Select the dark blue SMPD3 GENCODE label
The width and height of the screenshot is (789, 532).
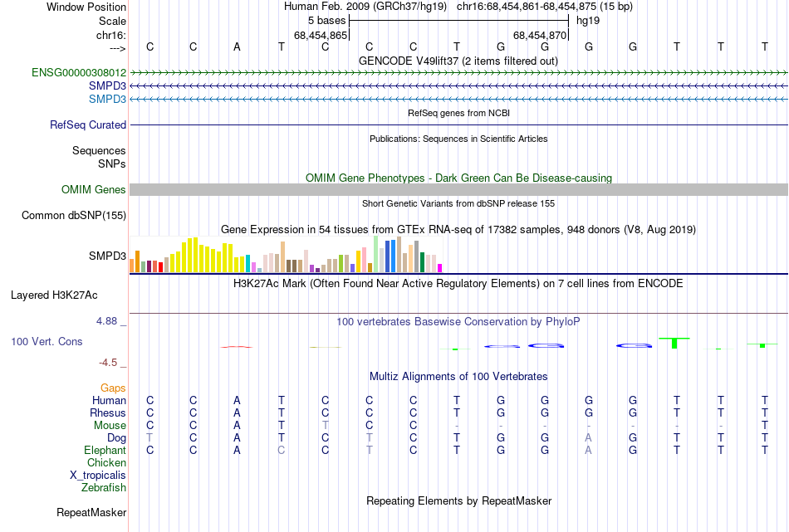(107, 86)
